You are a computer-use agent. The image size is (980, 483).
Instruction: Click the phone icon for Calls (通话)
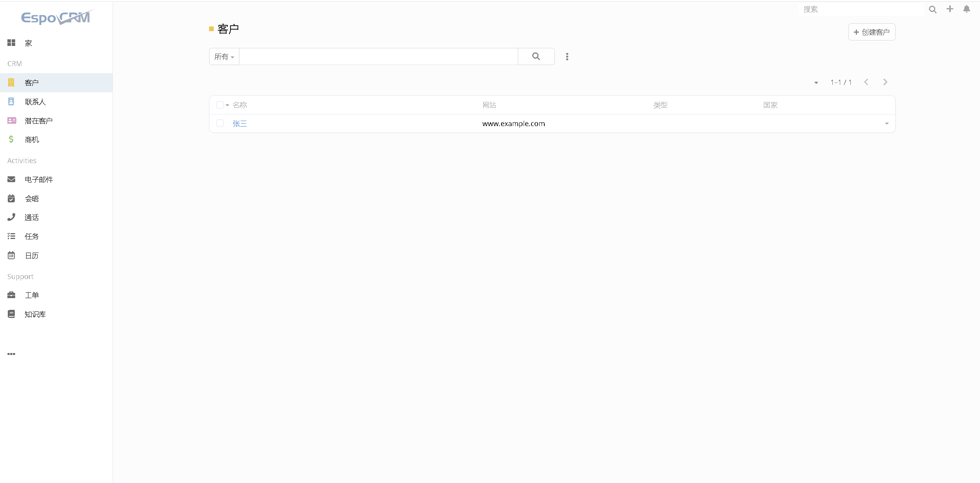(x=11, y=217)
